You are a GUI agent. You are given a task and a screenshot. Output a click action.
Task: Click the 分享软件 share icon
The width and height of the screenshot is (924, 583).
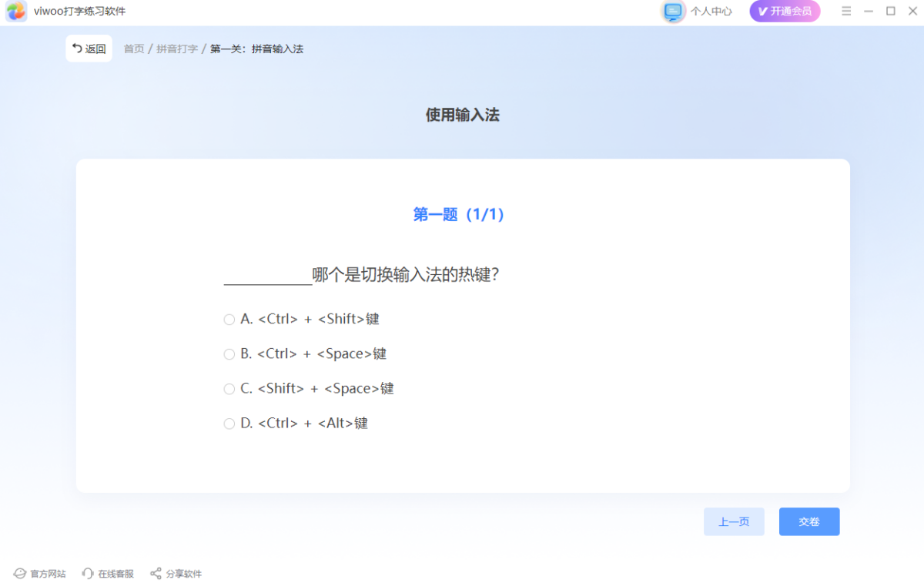[x=156, y=574]
